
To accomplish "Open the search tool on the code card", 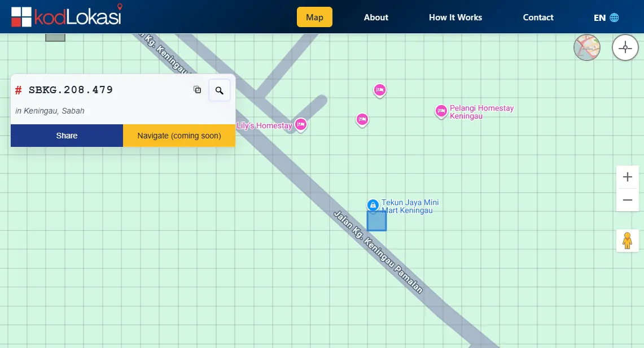I will [x=220, y=90].
